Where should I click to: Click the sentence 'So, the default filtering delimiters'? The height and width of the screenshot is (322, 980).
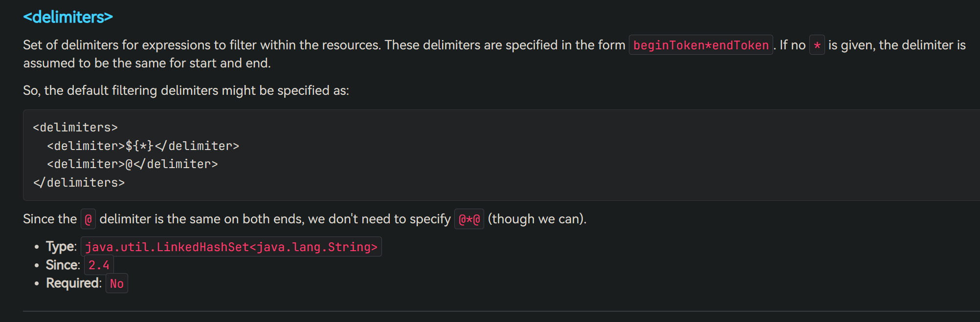point(186,90)
